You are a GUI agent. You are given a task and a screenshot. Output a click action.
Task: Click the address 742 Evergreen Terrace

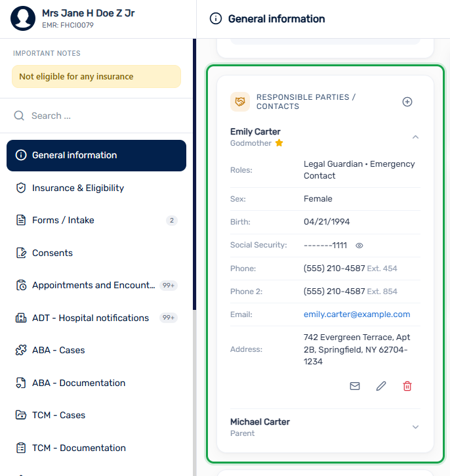coord(357,349)
